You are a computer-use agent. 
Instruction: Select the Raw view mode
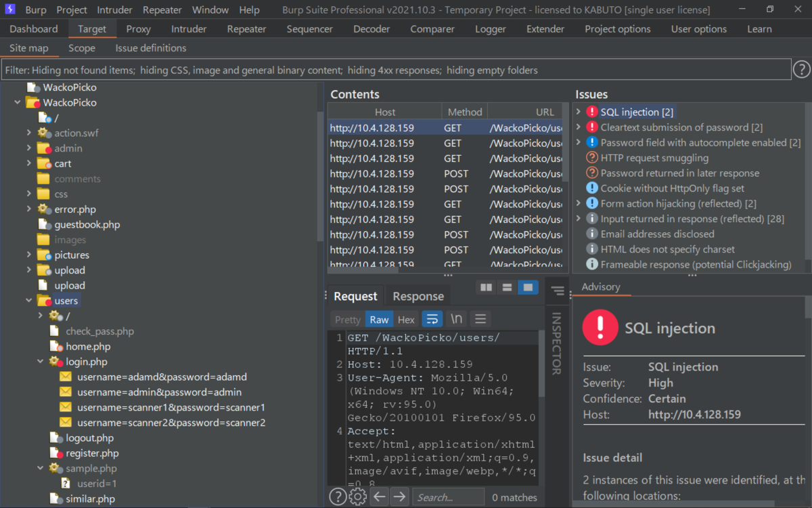point(379,320)
